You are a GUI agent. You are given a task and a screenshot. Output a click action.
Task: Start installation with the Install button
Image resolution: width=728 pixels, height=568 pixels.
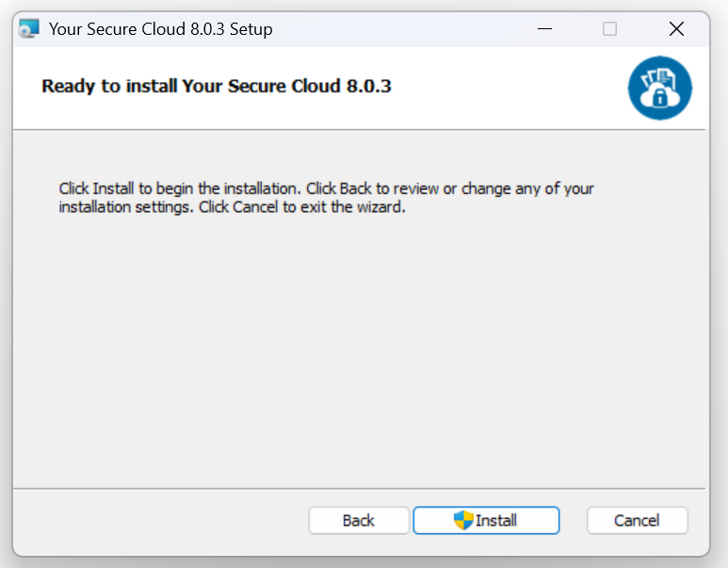(486, 520)
